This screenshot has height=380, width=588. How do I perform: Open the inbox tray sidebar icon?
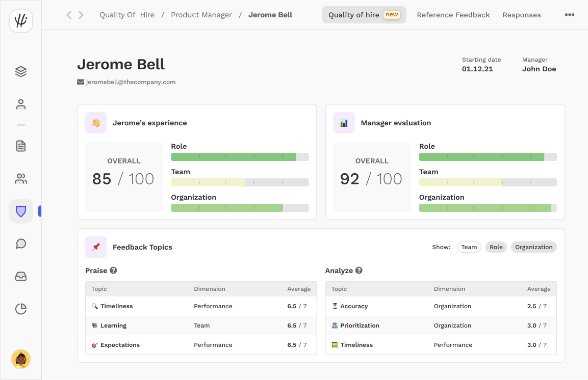[x=21, y=277]
